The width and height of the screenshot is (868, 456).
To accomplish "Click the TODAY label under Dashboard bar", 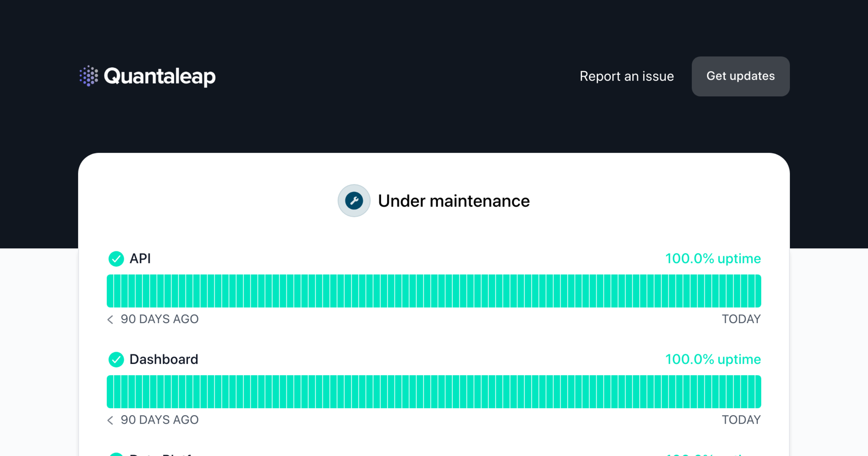I will tap(741, 420).
